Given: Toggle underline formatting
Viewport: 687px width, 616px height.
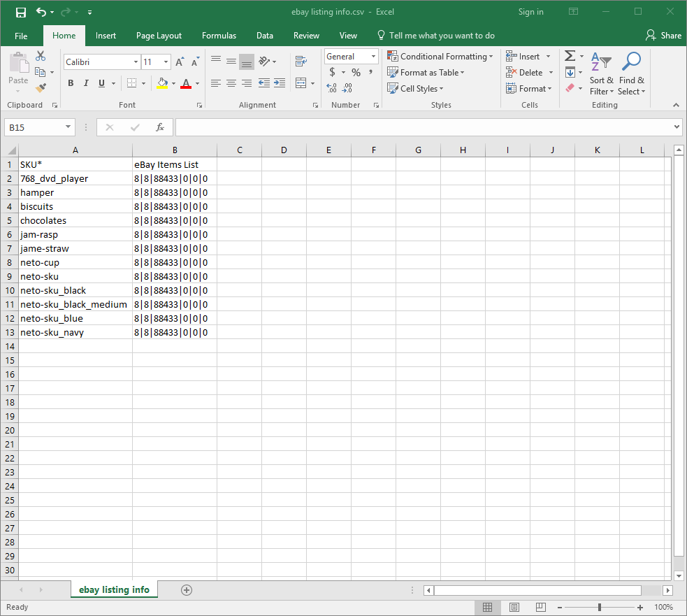Looking at the screenshot, I should [x=101, y=83].
